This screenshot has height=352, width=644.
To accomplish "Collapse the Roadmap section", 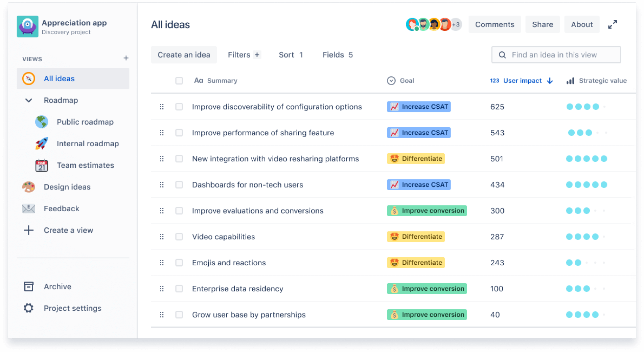I will tap(28, 100).
